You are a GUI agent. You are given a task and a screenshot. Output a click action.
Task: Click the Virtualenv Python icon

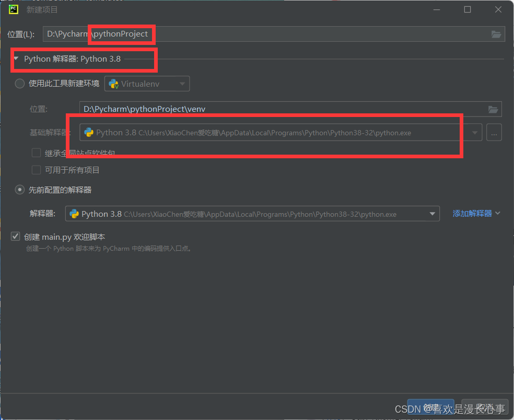(113, 84)
